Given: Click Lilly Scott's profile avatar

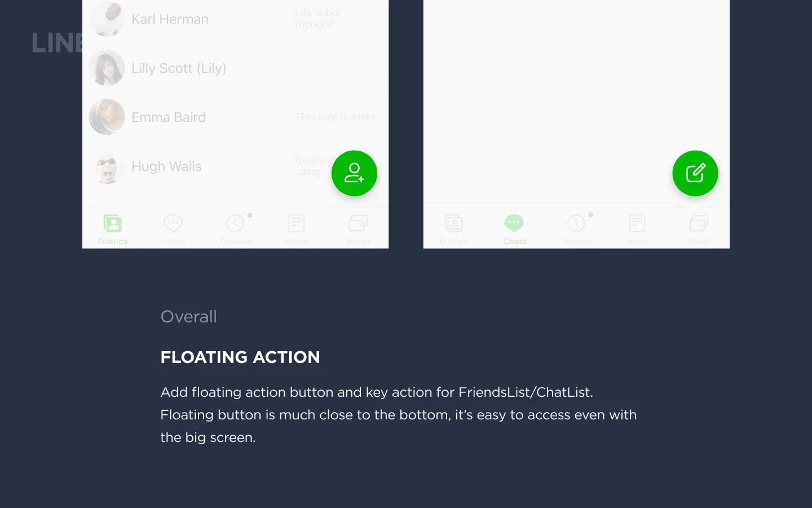Looking at the screenshot, I should click(x=107, y=68).
